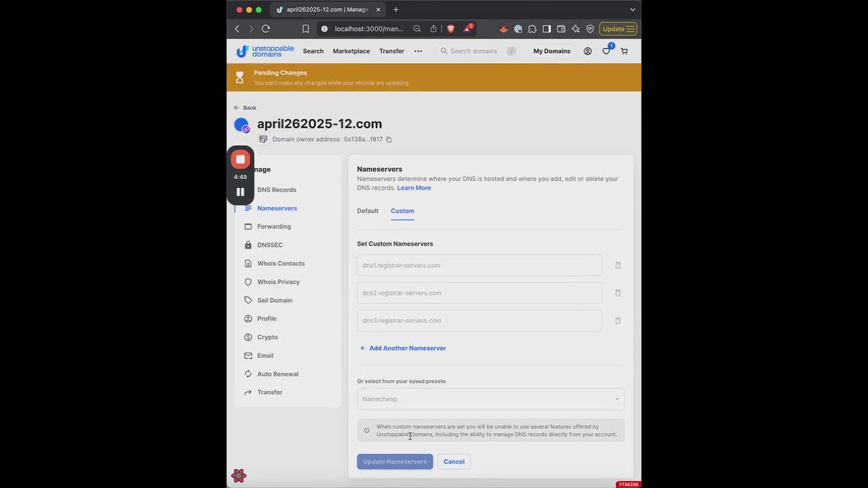Follow the Learn More link
868x488 pixels.
tap(414, 188)
